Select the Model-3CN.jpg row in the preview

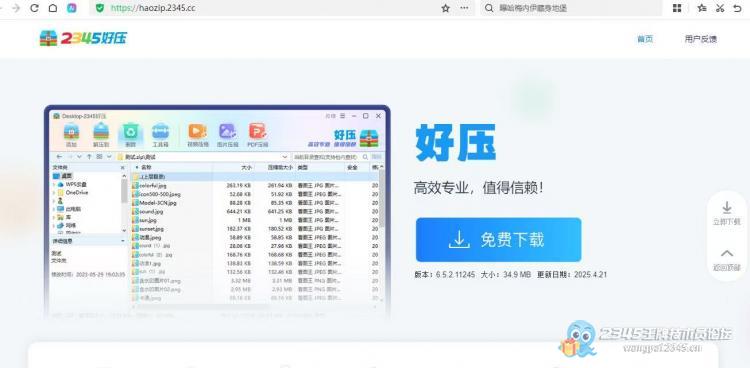pyautogui.click(x=255, y=203)
